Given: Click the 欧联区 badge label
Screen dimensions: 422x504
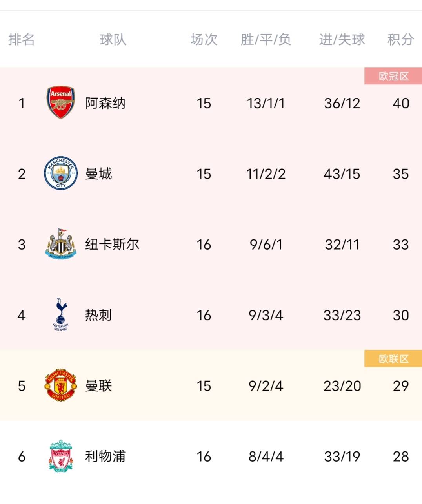Looking at the screenshot, I should click(x=393, y=359).
